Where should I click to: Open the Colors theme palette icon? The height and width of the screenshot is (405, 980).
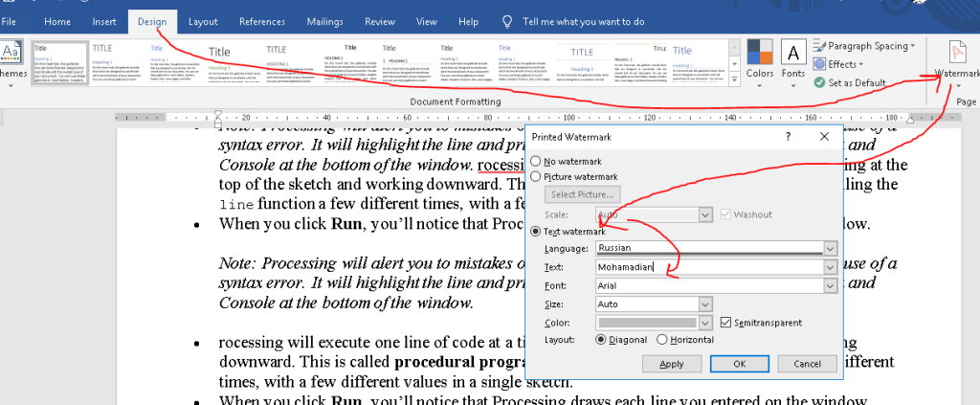pyautogui.click(x=760, y=54)
